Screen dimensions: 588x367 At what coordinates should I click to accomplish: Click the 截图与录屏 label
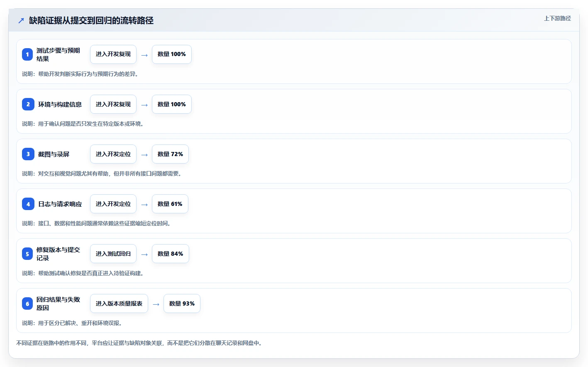[x=54, y=154]
